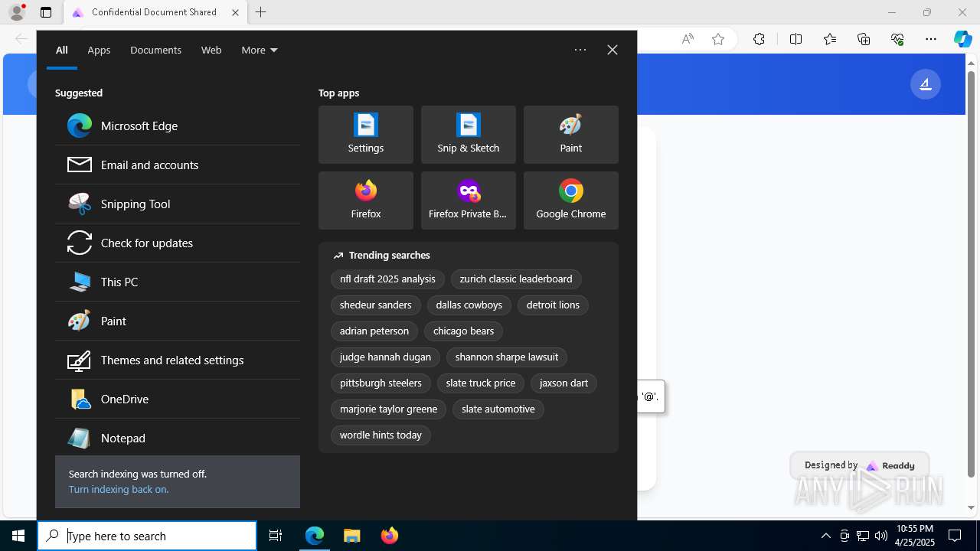The image size is (980, 551).
Task: Launch Snipping Tool from suggestions
Action: 178,204
